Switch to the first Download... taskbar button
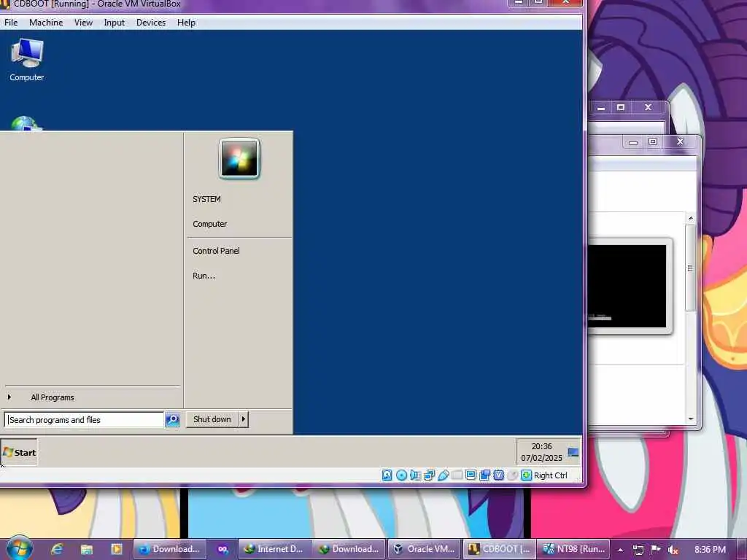Screen dimensions: 747x560 pyautogui.click(x=169, y=549)
